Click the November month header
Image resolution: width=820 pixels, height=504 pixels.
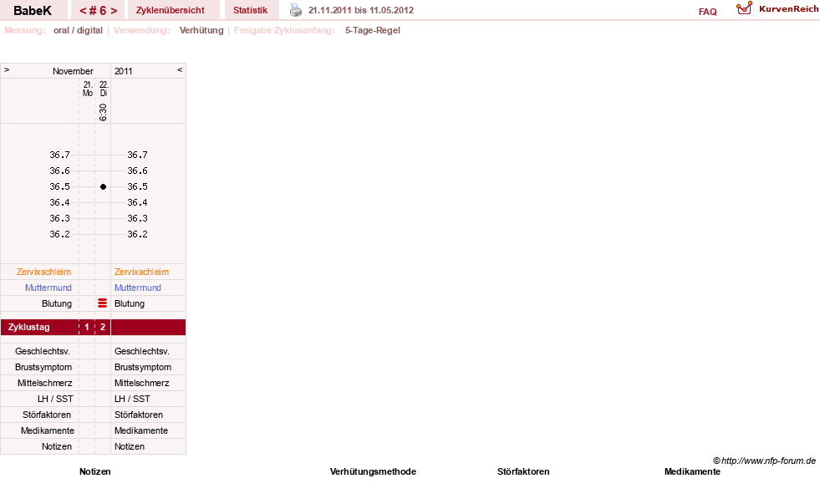tap(73, 71)
